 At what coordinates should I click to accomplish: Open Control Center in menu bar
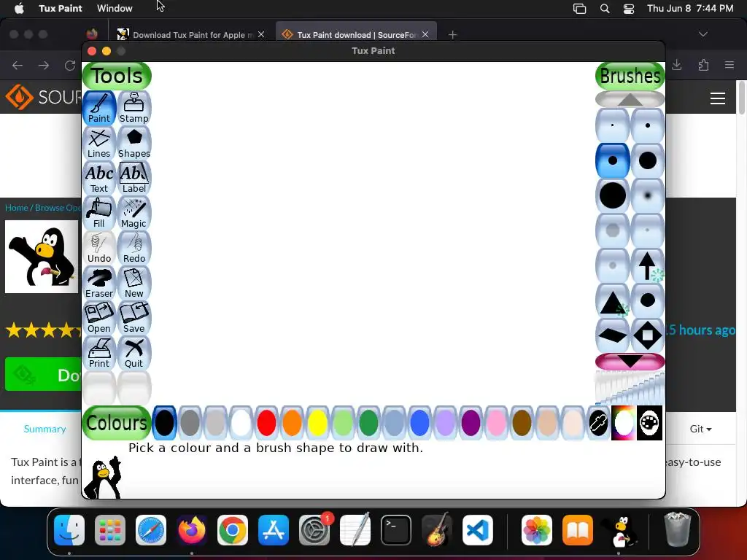[x=629, y=9]
